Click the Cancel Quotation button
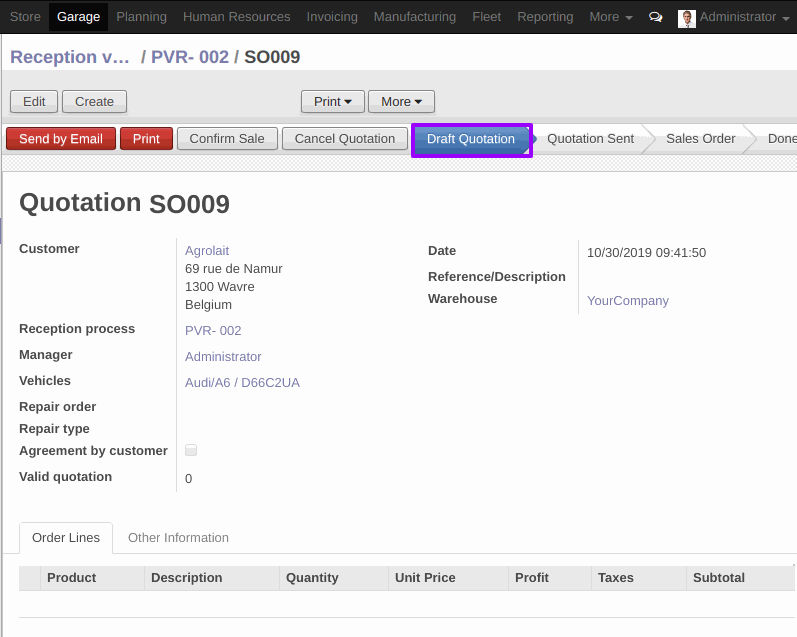The height and width of the screenshot is (637, 797). [x=345, y=139]
